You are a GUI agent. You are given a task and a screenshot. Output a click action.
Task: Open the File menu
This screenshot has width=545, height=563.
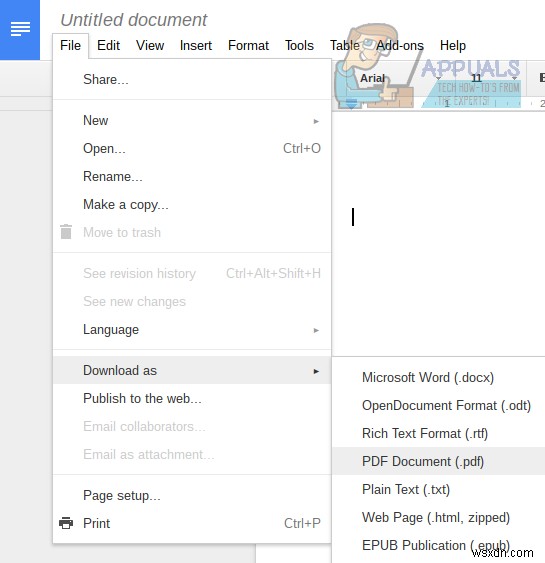point(70,46)
